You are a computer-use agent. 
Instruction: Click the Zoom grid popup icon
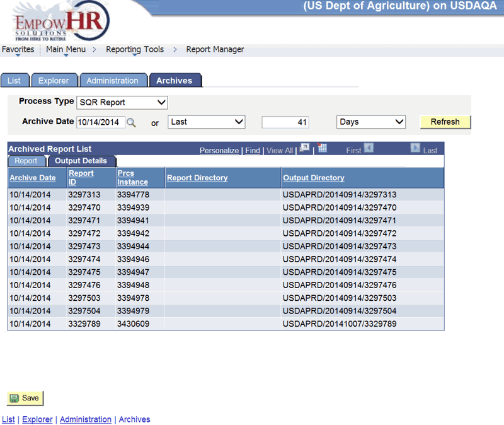[304, 148]
